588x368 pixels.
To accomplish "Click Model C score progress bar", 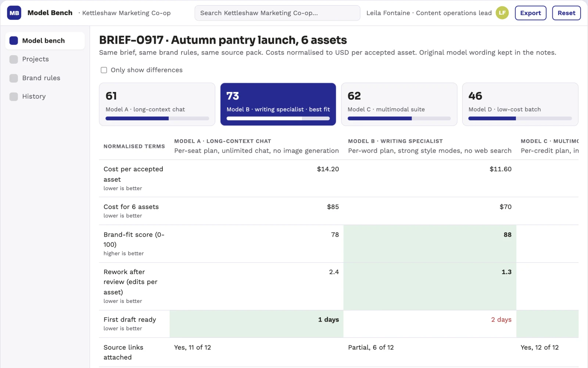I will [399, 118].
